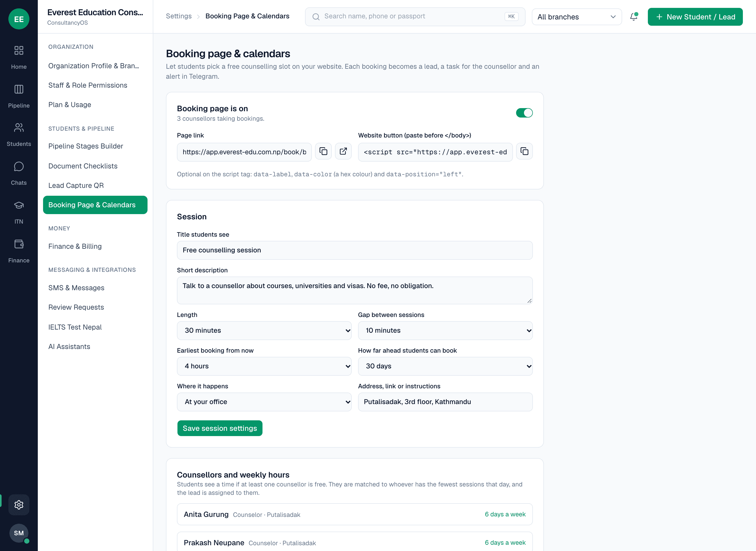Open the notifications bell
The width and height of the screenshot is (756, 551).
point(634,17)
